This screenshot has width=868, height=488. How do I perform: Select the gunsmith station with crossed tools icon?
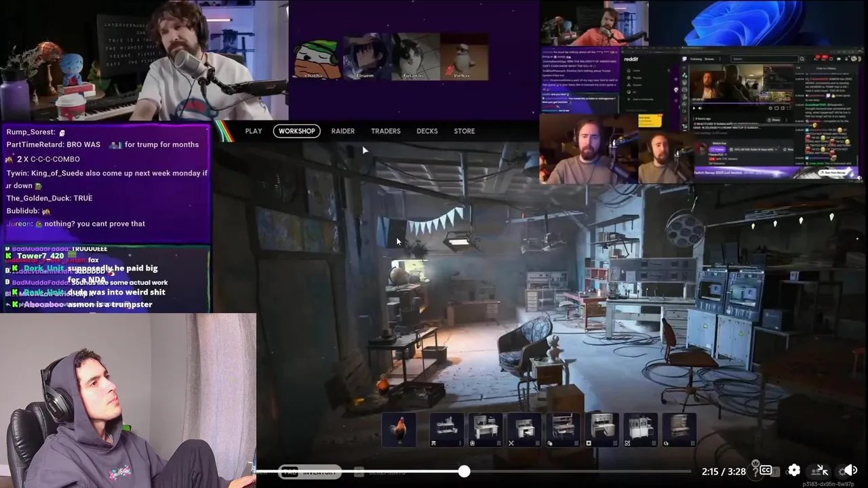[524, 430]
